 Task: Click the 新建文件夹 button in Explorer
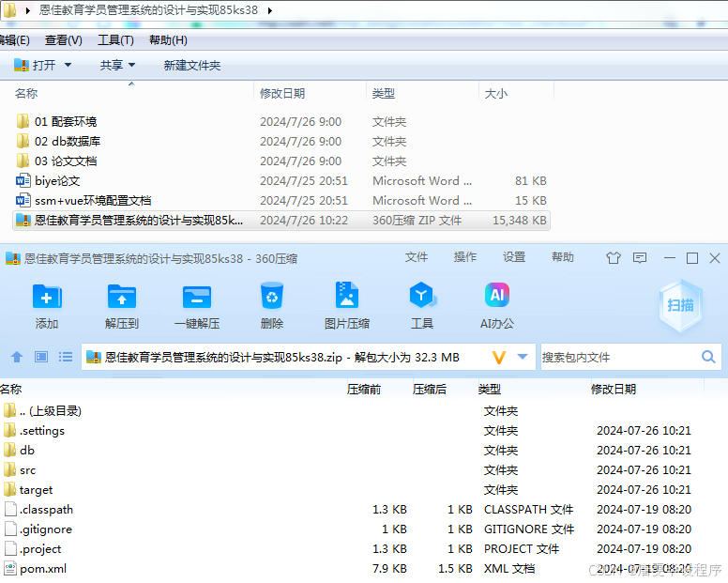[x=191, y=65]
